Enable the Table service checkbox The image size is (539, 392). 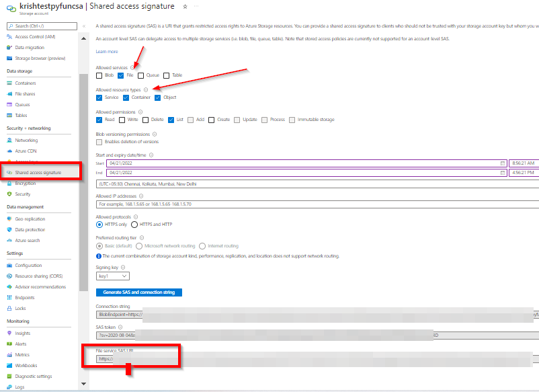(x=167, y=75)
